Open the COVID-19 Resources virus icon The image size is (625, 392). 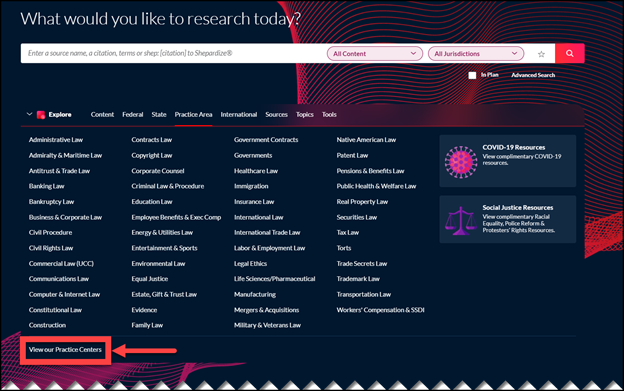pyautogui.click(x=461, y=162)
